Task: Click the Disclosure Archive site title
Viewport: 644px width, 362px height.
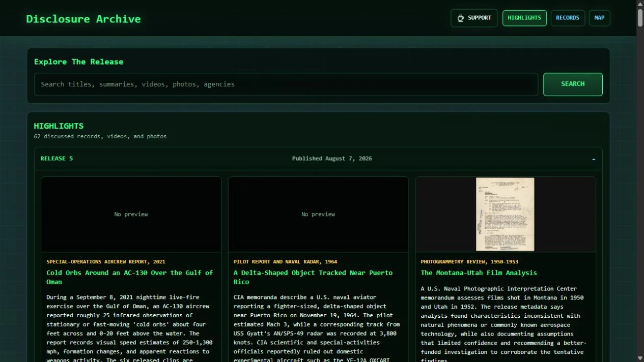Action: (x=83, y=19)
